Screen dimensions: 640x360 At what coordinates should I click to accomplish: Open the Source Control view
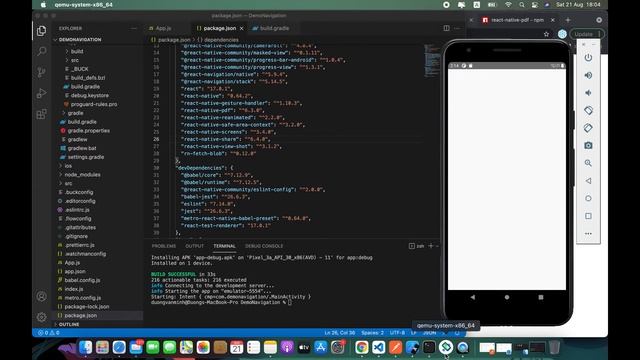pyautogui.click(x=41, y=72)
